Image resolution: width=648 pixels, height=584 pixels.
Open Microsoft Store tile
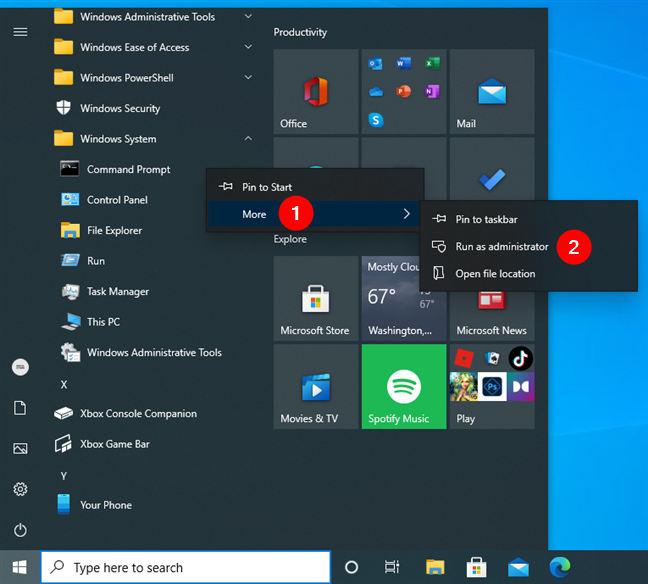tap(316, 298)
